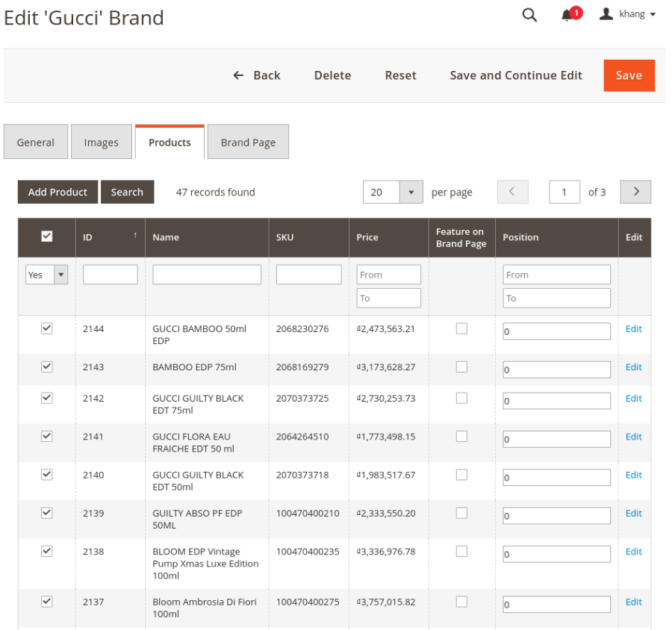672x630 pixels.
Task: Open the Yes selection filter dropdown
Action: coord(47,275)
